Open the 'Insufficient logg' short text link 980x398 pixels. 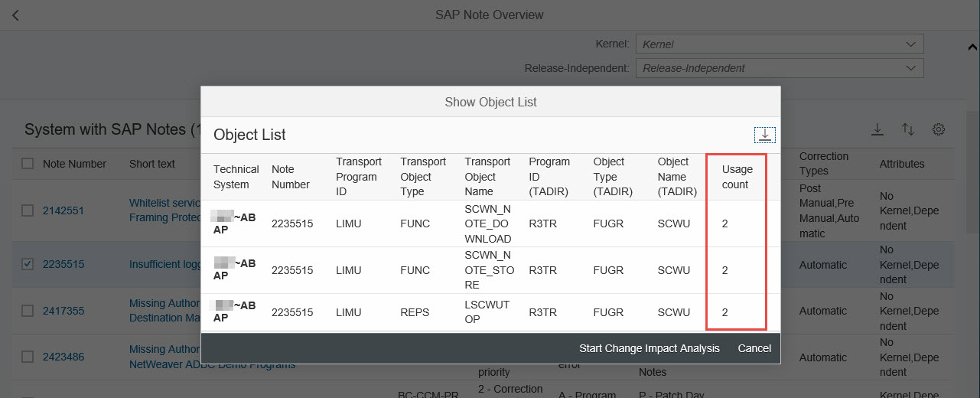[x=164, y=265]
